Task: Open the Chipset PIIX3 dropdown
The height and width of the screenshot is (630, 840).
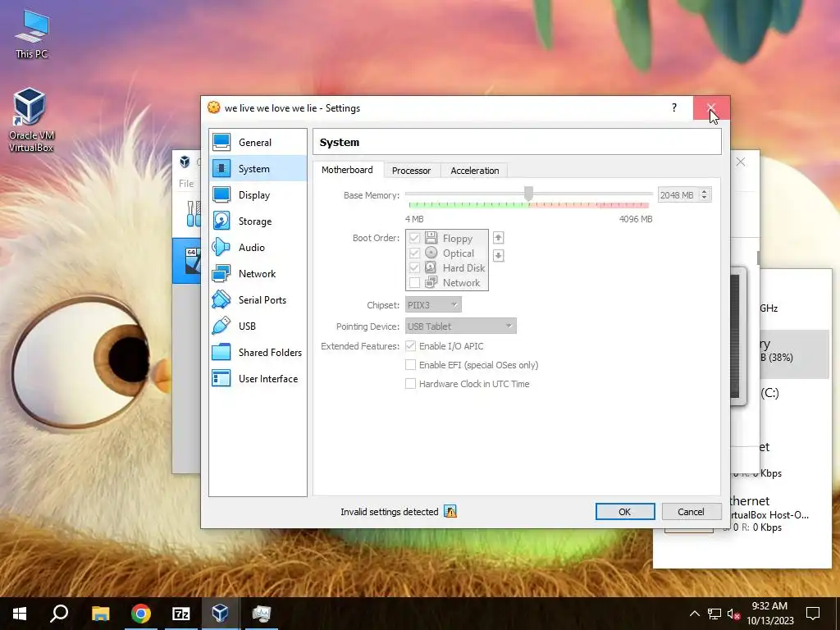Action: [433, 305]
